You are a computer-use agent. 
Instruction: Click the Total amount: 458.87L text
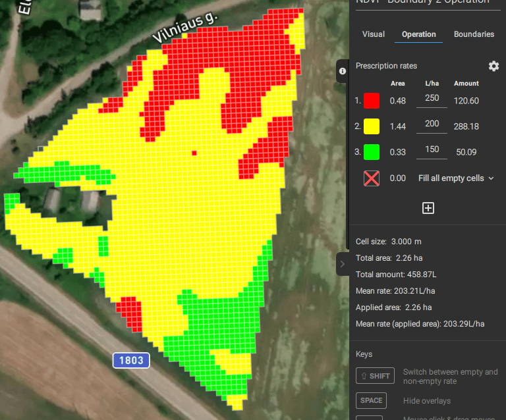pos(396,275)
